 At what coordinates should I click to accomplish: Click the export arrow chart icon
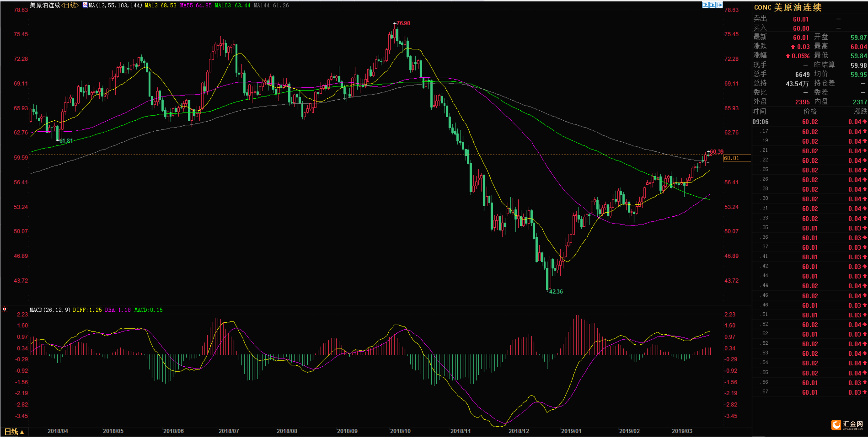pyautogui.click(x=720, y=5)
